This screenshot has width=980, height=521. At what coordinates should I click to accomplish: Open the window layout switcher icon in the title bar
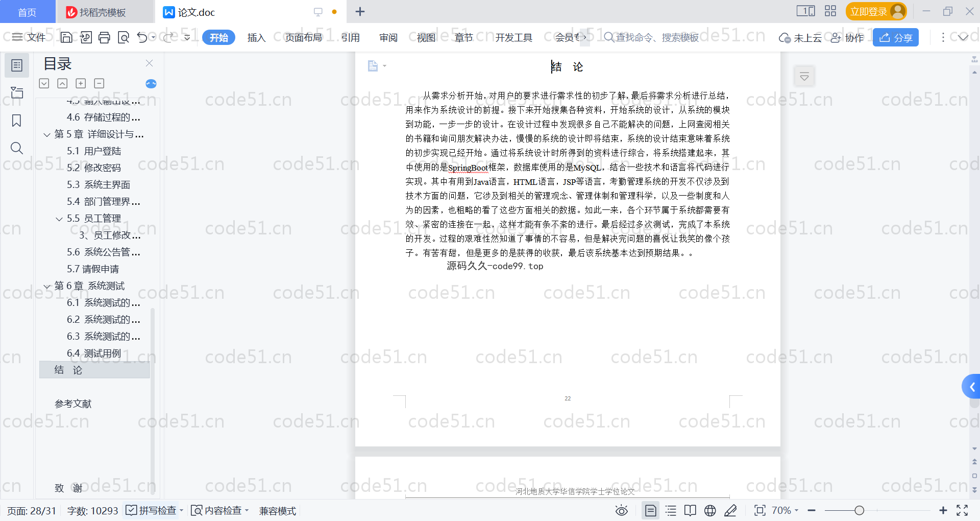805,11
